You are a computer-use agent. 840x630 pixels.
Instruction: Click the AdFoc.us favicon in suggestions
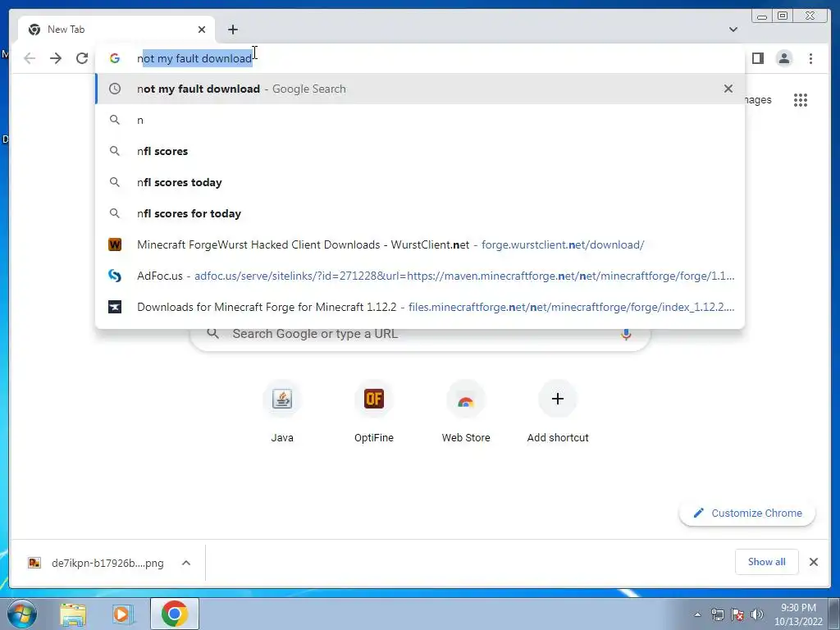point(115,276)
